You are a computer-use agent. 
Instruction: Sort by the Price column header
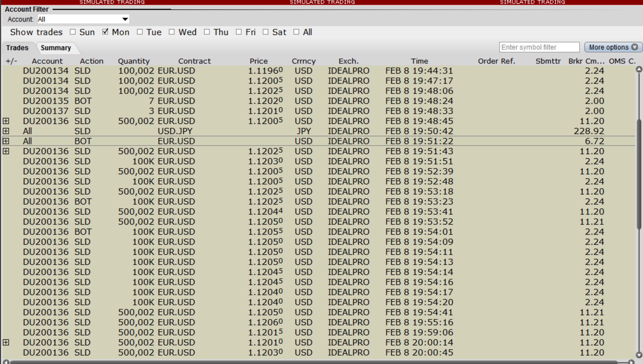click(259, 61)
